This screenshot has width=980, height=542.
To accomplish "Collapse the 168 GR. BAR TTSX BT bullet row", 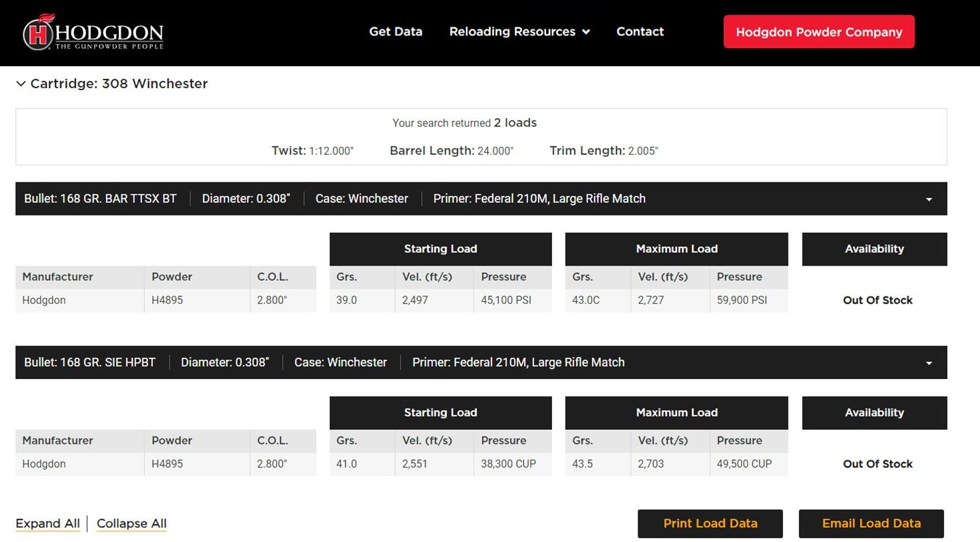I will click(x=481, y=199).
